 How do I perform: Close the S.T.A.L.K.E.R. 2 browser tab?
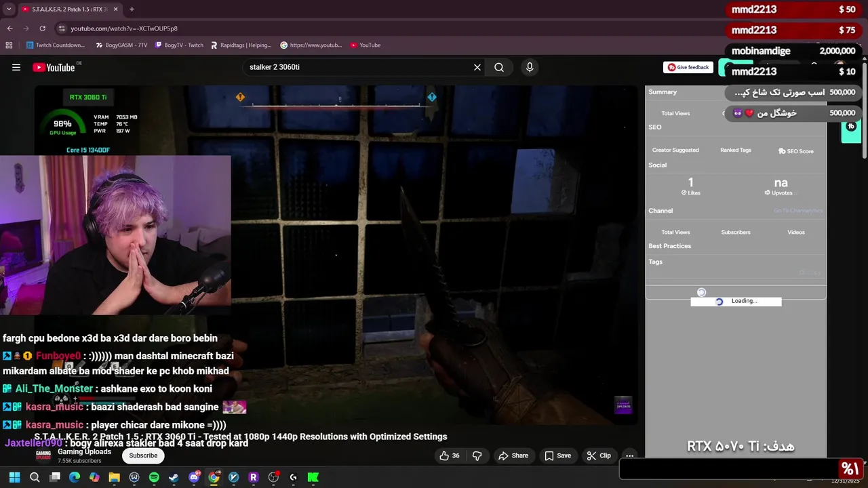115,9
